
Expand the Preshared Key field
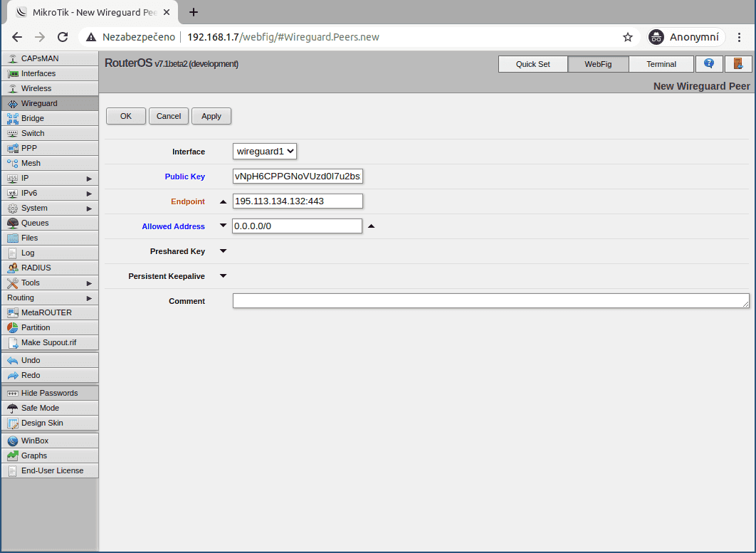coord(224,251)
